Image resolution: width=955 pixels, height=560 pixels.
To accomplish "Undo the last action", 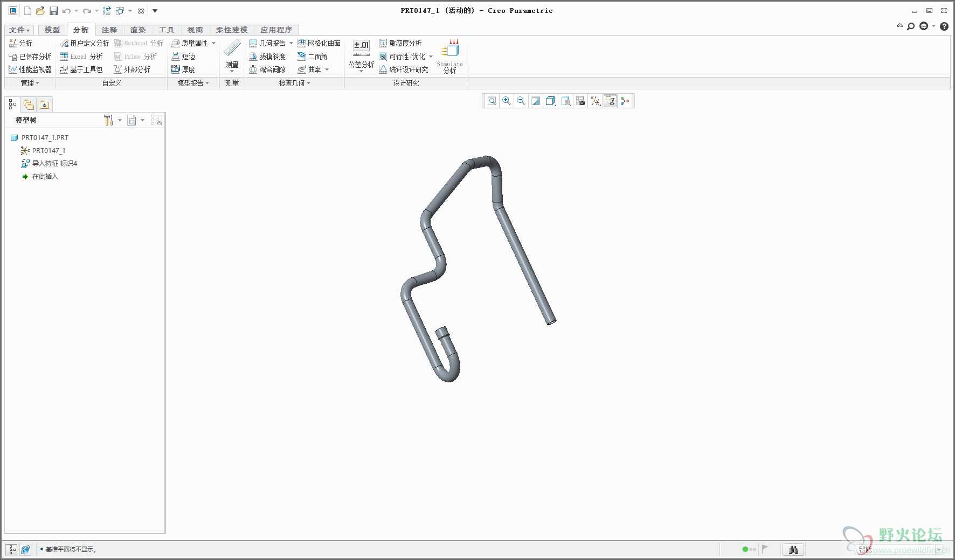I will pyautogui.click(x=66, y=11).
